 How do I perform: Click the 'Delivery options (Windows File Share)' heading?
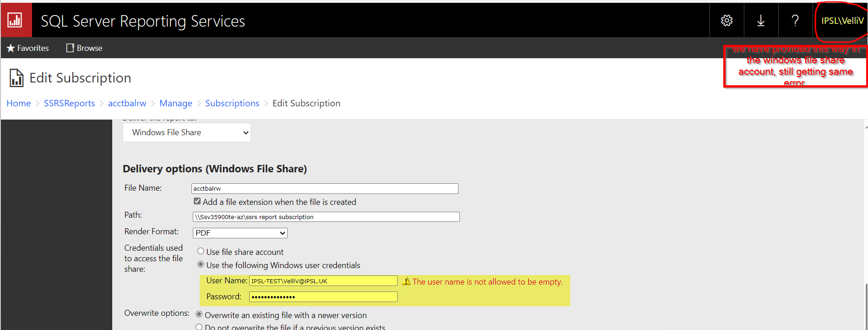pyautogui.click(x=215, y=169)
